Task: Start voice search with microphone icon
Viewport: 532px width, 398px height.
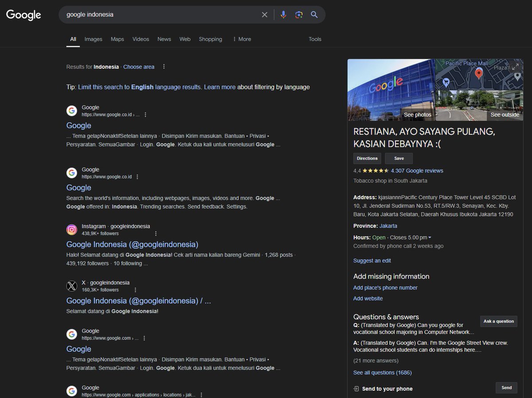Action: point(284,15)
